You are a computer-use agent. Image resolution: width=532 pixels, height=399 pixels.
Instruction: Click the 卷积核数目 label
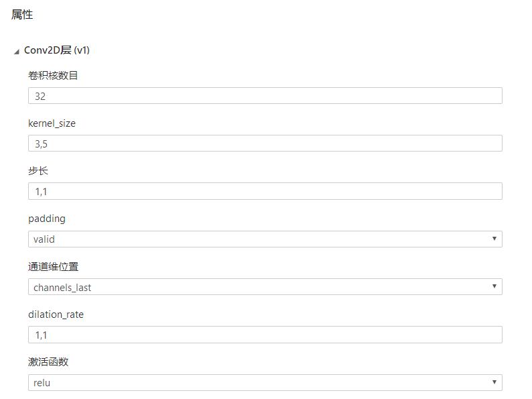53,76
